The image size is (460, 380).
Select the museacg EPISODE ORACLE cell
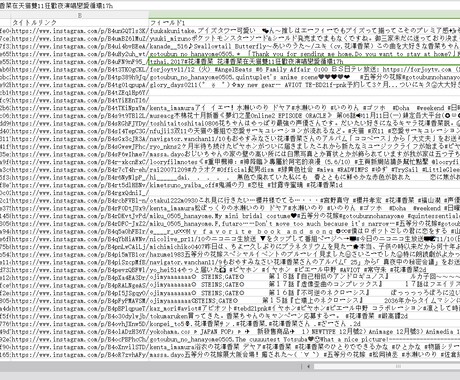coord(304,116)
